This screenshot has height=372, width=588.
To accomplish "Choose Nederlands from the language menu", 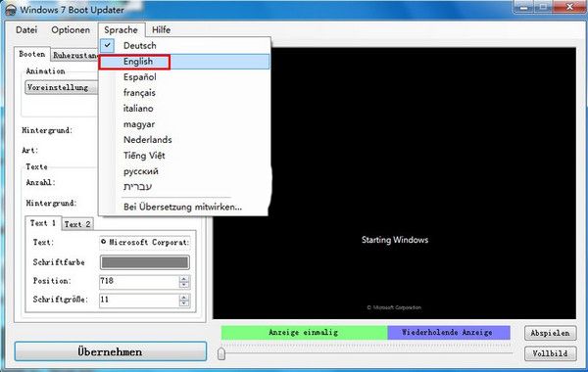I will coord(184,140).
